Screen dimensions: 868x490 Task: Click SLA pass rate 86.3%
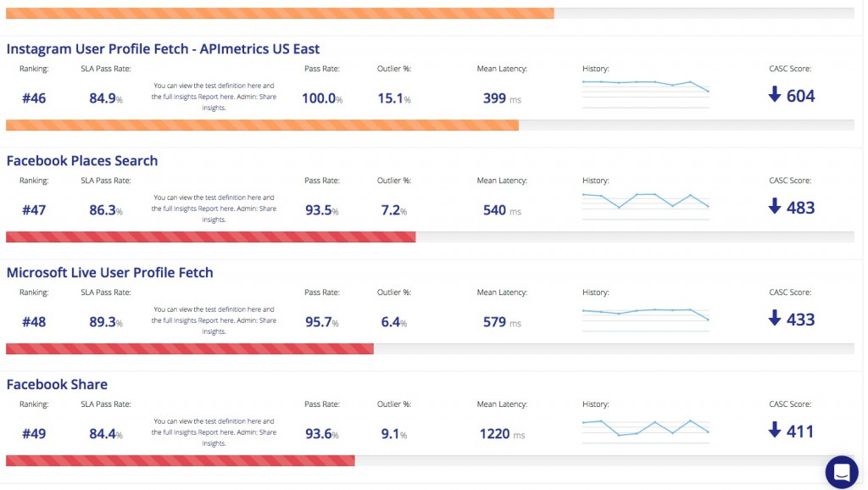106,210
